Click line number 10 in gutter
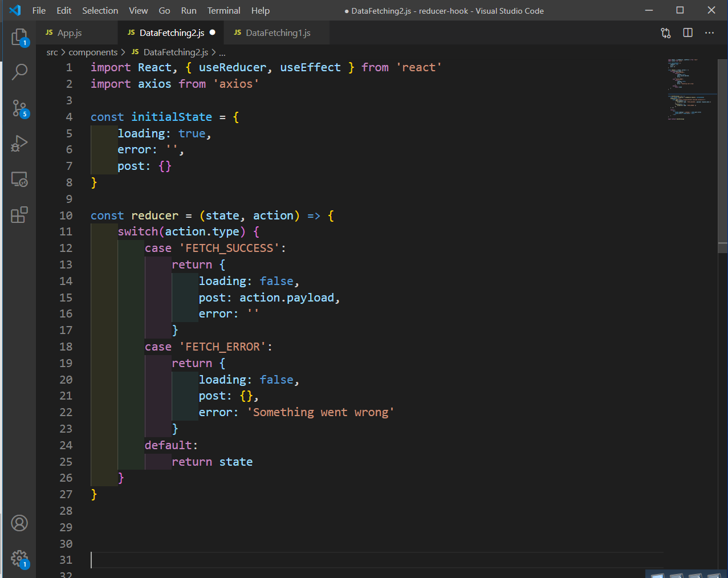This screenshot has width=728, height=578. click(x=66, y=215)
